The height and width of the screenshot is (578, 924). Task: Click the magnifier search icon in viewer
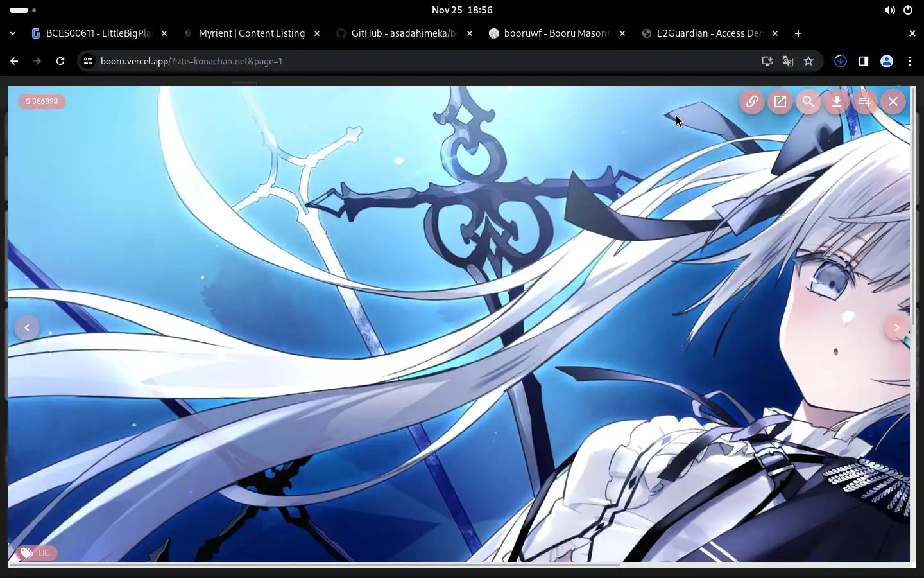[x=809, y=101]
